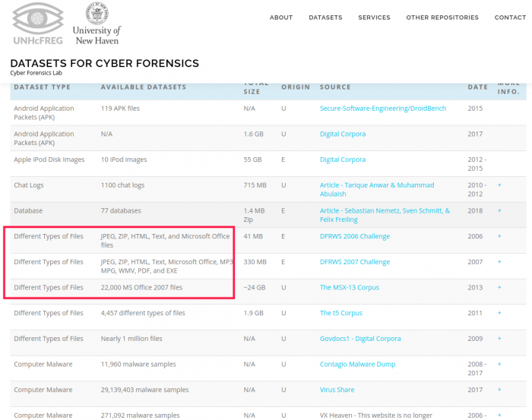Click the DATASETS FOR CYBER FORENSICS heading
The image size is (532, 420).
coord(105,63)
